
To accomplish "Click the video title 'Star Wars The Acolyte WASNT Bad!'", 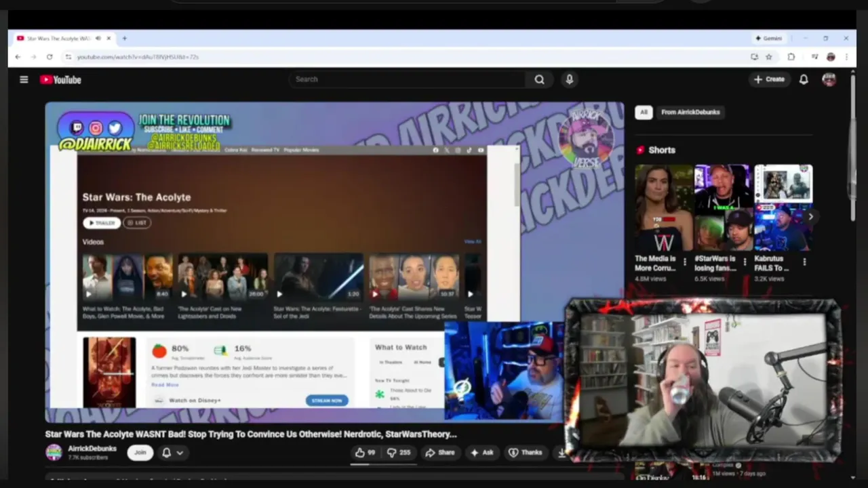I will [251, 434].
